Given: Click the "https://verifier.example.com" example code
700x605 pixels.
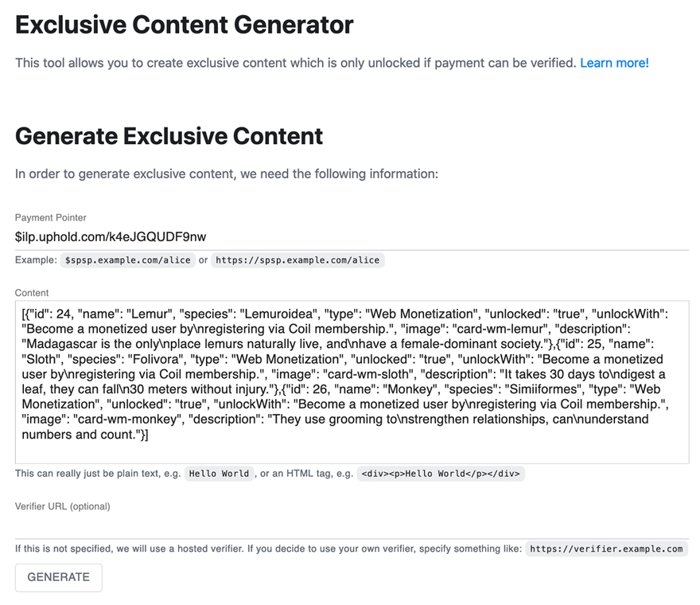Looking at the screenshot, I should coord(606,548).
